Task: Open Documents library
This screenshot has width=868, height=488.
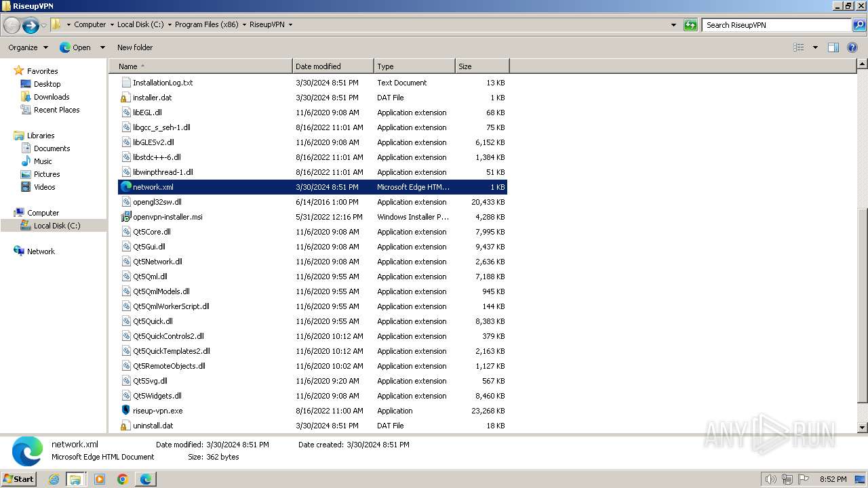Action: tap(52, 148)
